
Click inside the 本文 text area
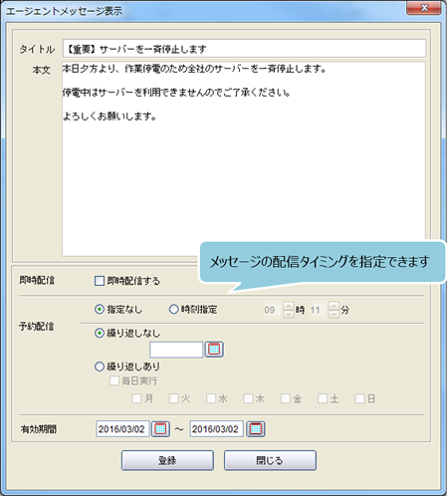pyautogui.click(x=244, y=158)
